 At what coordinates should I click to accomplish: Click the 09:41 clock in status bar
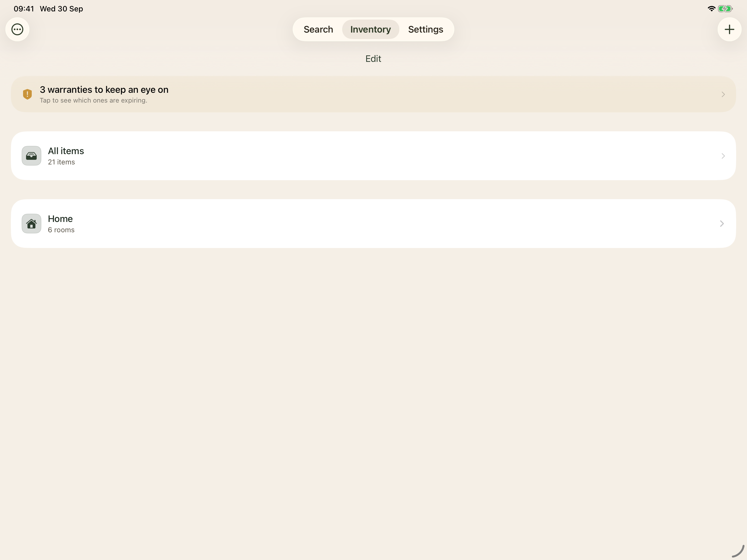(24, 9)
